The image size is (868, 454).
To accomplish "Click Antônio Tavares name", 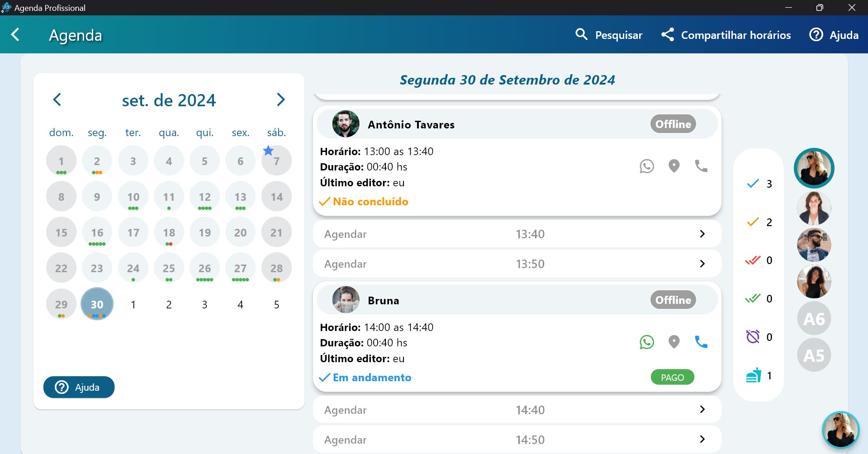I will (x=411, y=124).
